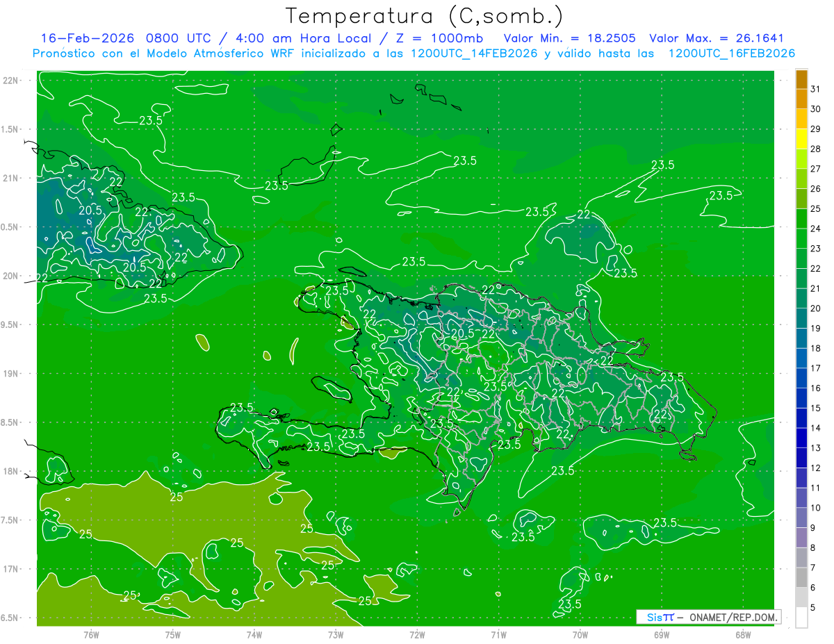Click the "70W" longitude axis label
This screenshot has width=834, height=644.
(580, 635)
